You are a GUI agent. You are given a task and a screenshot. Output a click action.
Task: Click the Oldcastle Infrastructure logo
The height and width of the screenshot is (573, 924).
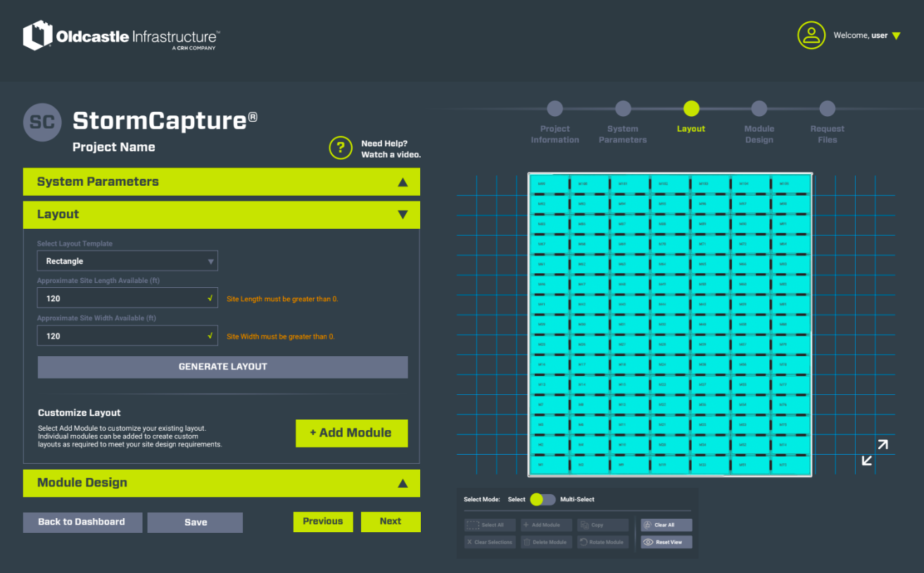point(122,36)
